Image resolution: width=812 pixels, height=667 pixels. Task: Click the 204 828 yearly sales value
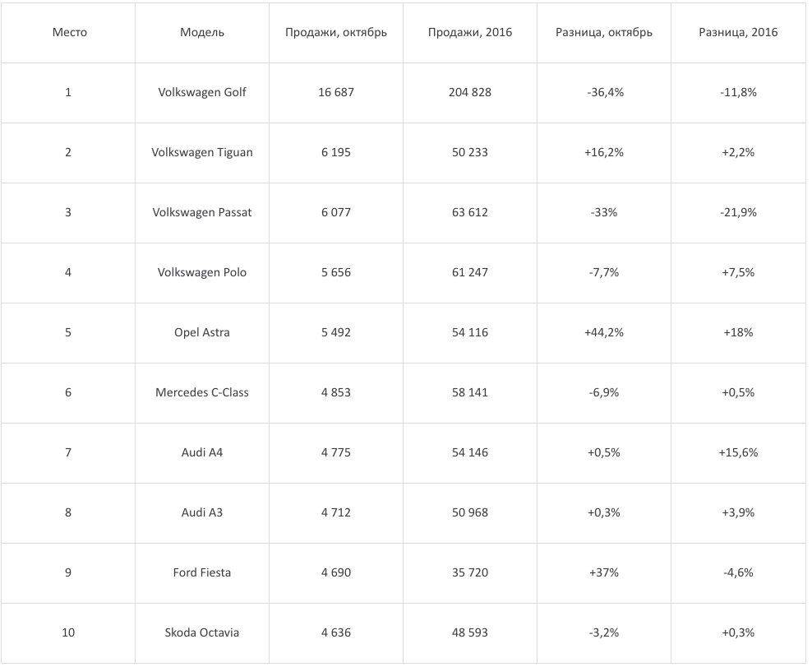[x=470, y=92]
